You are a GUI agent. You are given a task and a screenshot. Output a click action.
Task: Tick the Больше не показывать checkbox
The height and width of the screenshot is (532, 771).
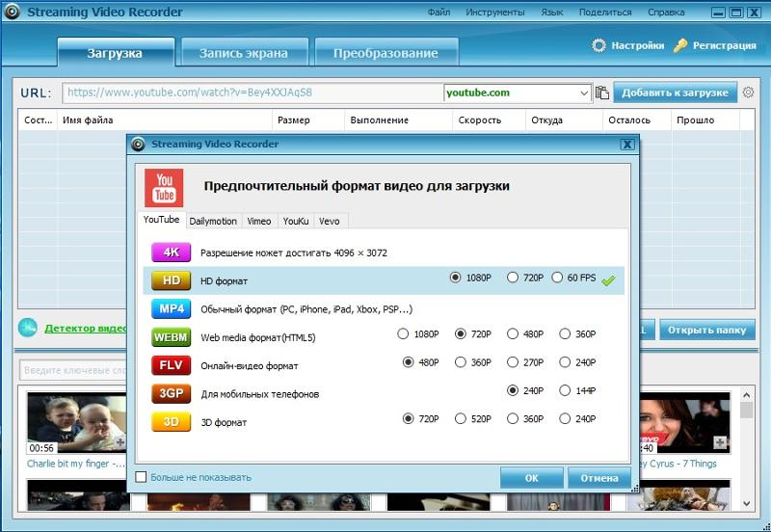pyautogui.click(x=141, y=477)
